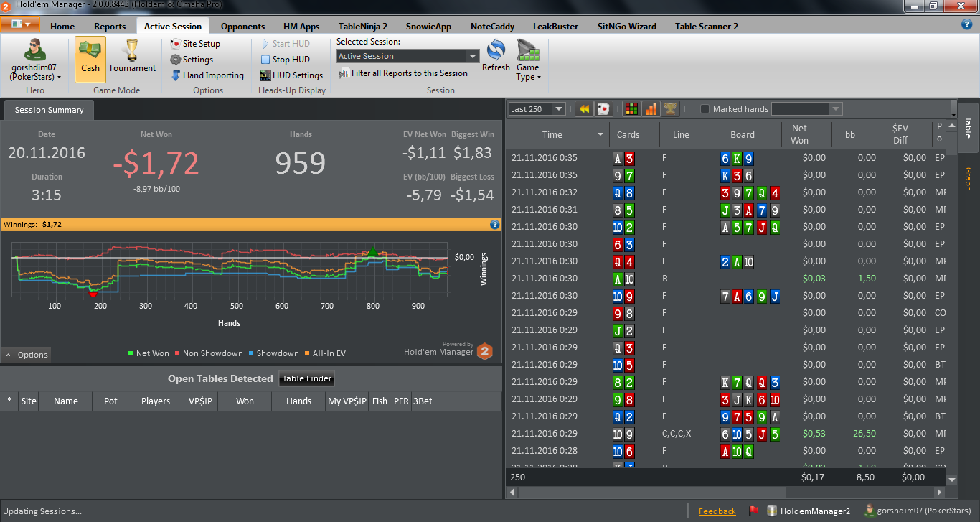Open Hand Importing option
This screenshot has width=980, height=522.
(207, 75)
